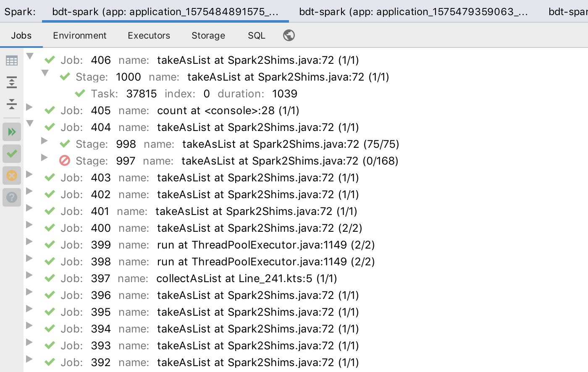Click green check icon of Job 397
The width and height of the screenshot is (588, 372).
click(50, 278)
